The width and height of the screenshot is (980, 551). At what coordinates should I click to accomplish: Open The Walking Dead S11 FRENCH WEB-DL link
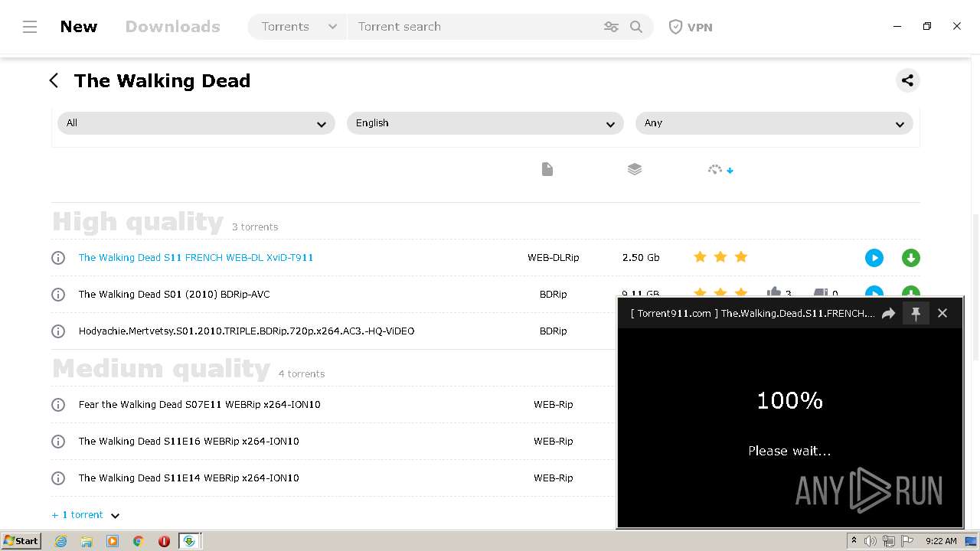196,258
